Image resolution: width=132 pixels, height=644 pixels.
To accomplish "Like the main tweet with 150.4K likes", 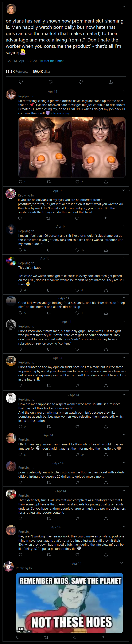I will click(x=81, y=82).
